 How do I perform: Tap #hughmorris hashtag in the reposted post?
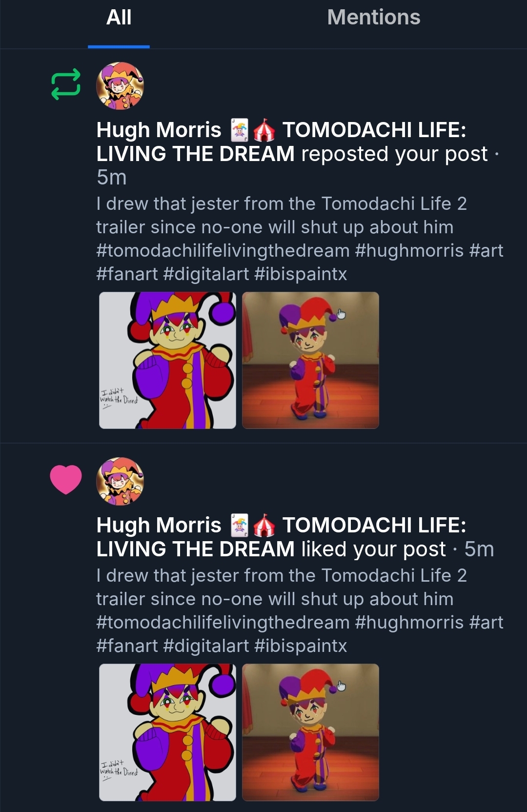click(x=409, y=251)
